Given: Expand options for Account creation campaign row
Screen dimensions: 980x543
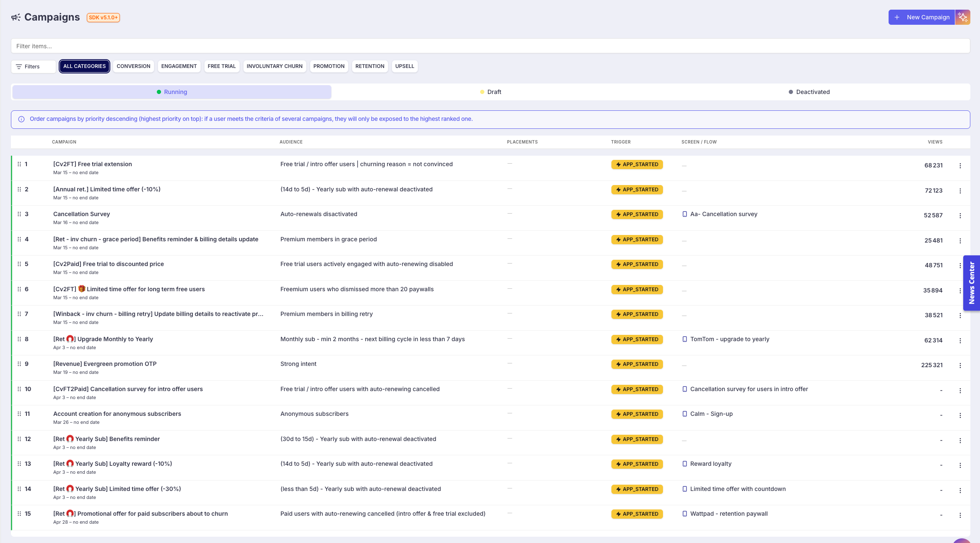Looking at the screenshot, I should (x=960, y=415).
